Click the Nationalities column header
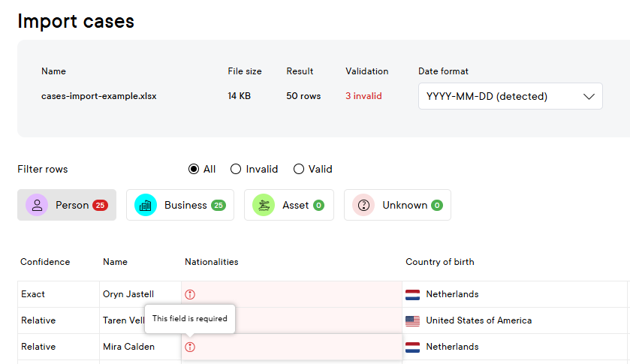This screenshot has height=364, width=630. tap(212, 262)
